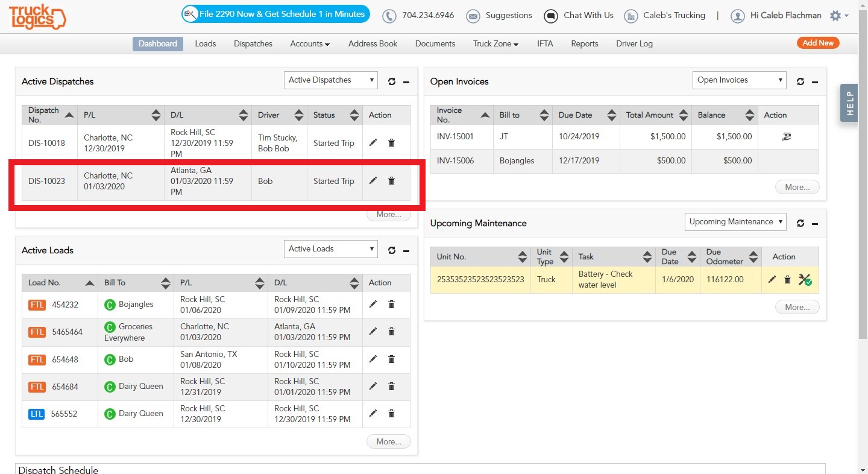Delete the Battery water level maintenance task
This screenshot has width=868, height=474.
(x=787, y=279)
